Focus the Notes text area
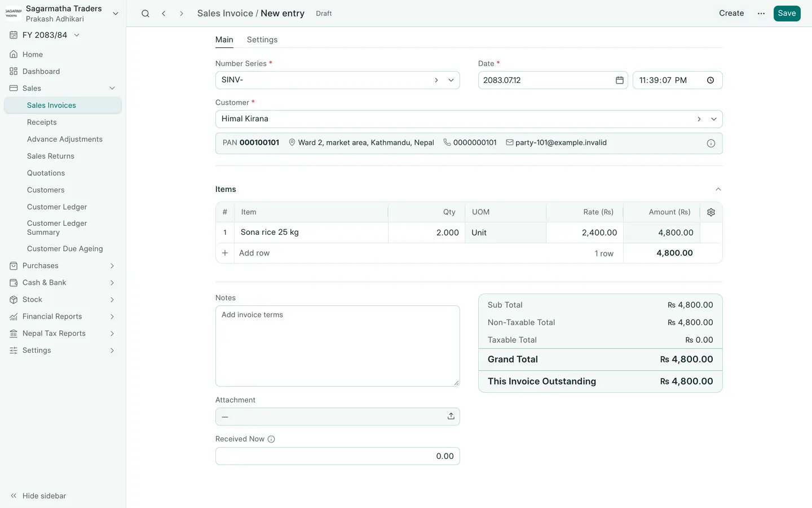812x508 pixels. click(338, 346)
